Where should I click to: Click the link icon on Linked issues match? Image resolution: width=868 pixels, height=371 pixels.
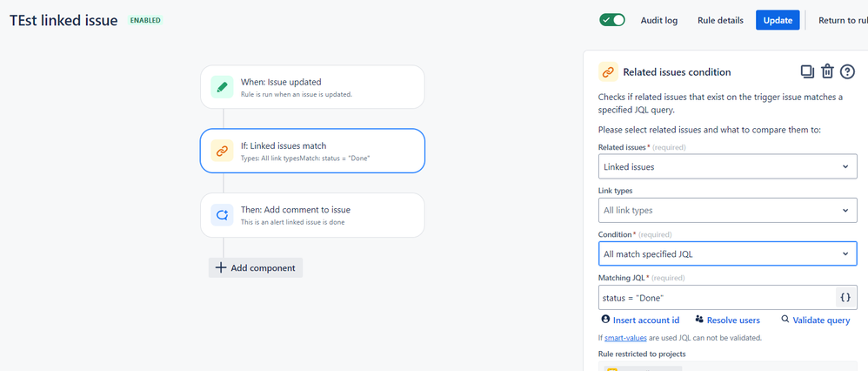point(222,151)
